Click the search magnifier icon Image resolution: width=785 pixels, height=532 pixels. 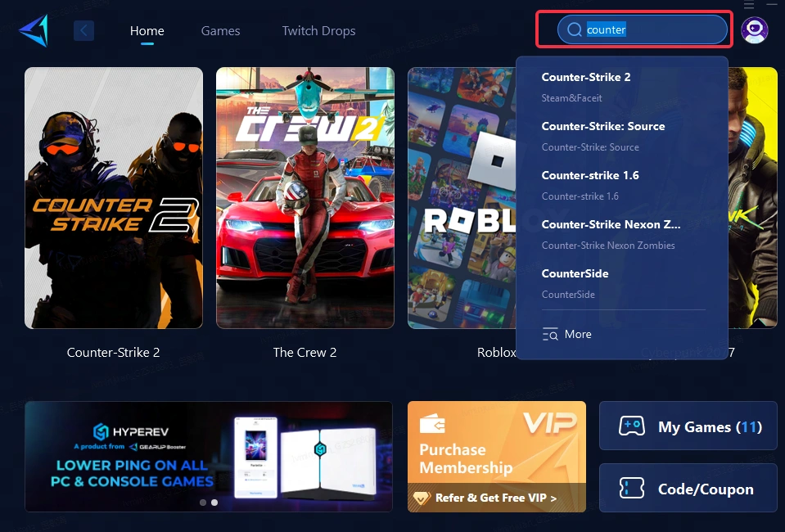tap(575, 30)
